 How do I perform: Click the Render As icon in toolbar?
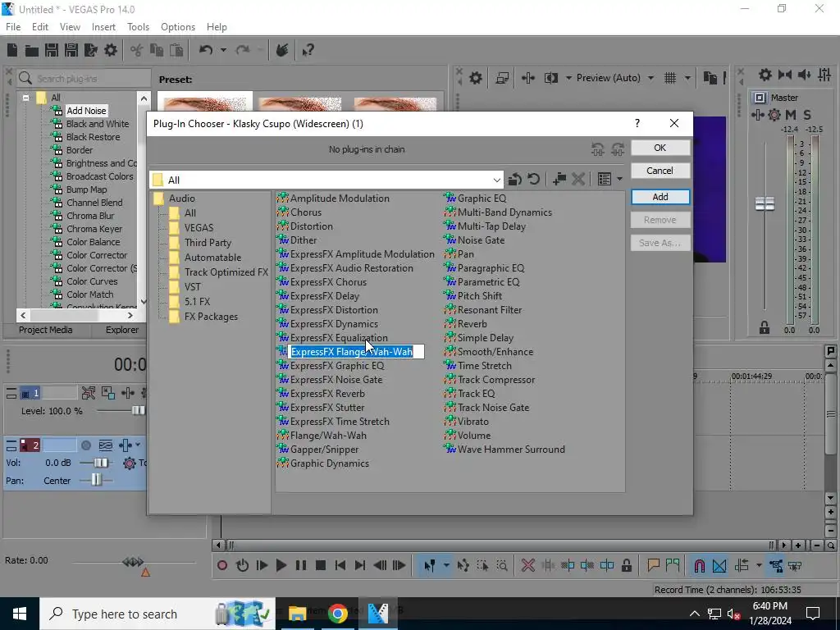(x=90, y=50)
